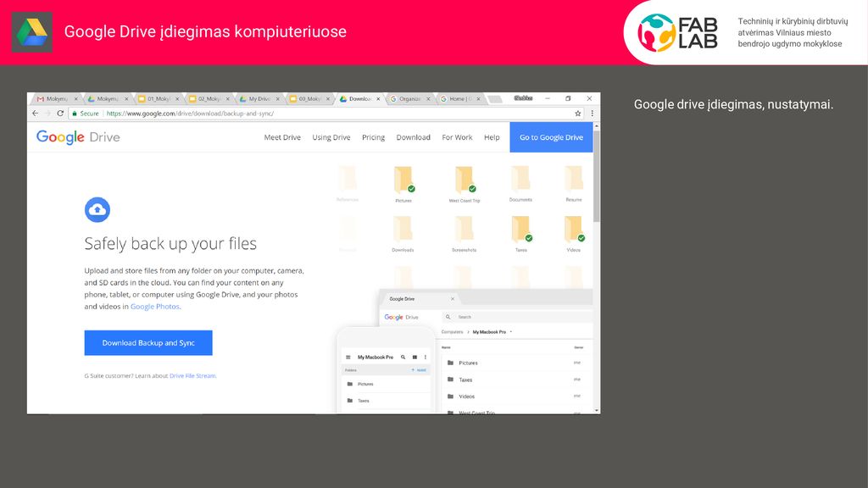Click the browser back arrow
Viewport: 868px width, 488px height.
tap(36, 114)
